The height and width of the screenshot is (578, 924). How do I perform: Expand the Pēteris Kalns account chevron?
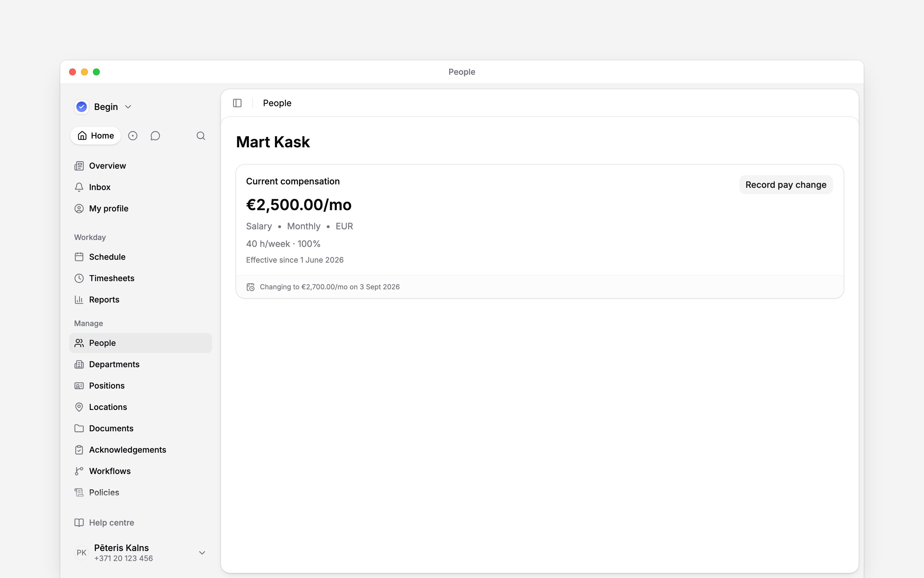[202, 553]
